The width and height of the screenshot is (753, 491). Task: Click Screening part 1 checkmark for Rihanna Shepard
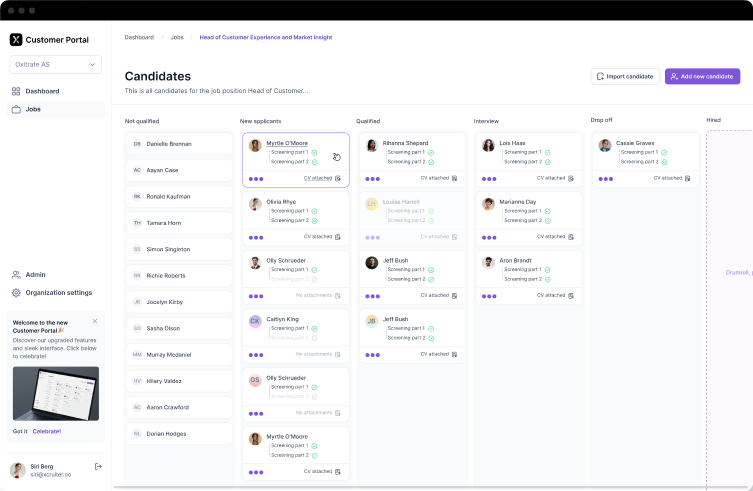tap(431, 152)
